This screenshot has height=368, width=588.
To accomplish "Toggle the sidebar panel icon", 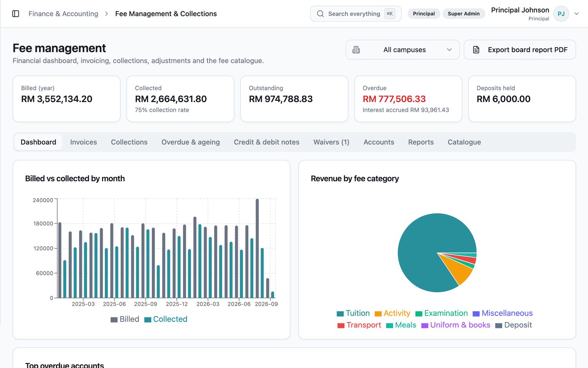I will tap(16, 14).
